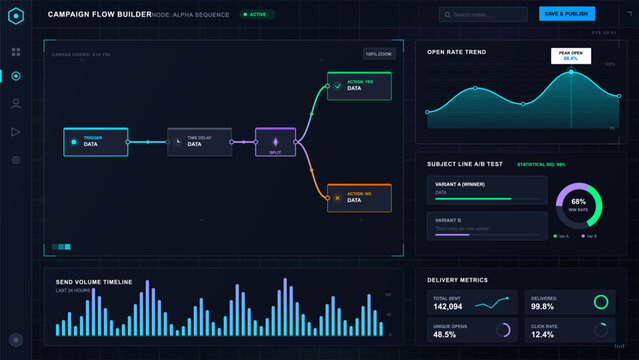Click the canvas minimap squares indicator
The height and width of the screenshot is (360, 639).
[61, 247]
